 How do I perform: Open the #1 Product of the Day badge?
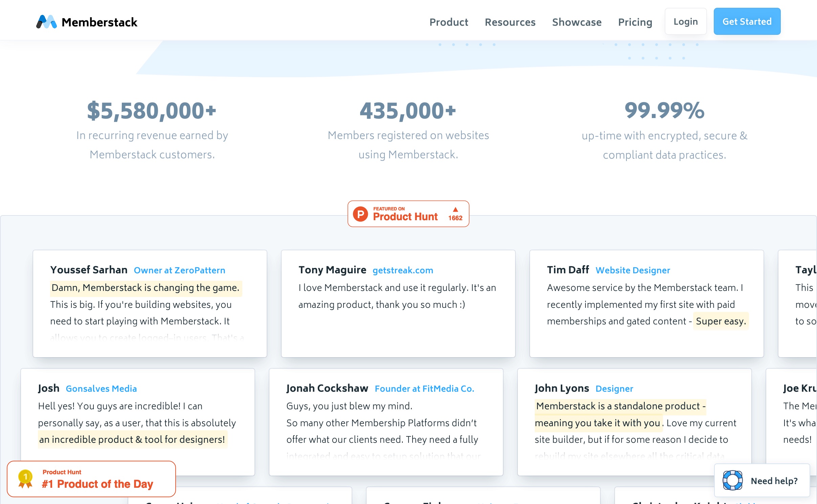click(x=91, y=479)
